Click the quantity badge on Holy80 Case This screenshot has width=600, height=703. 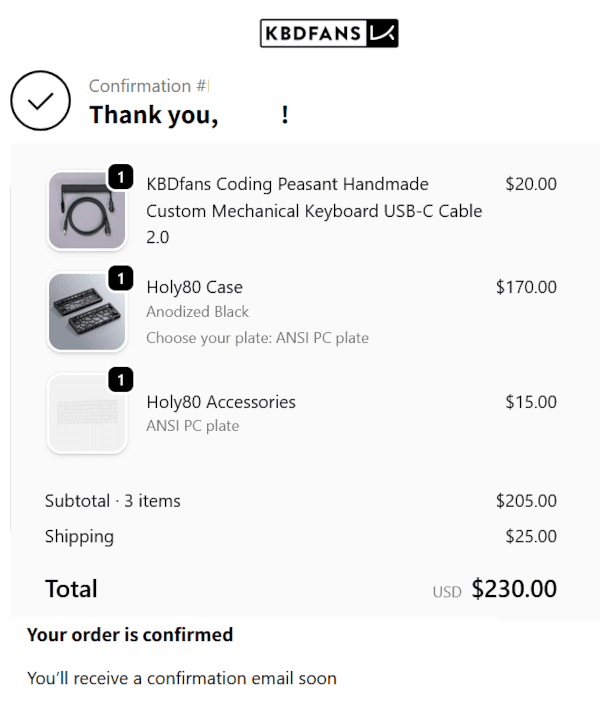[x=120, y=278]
